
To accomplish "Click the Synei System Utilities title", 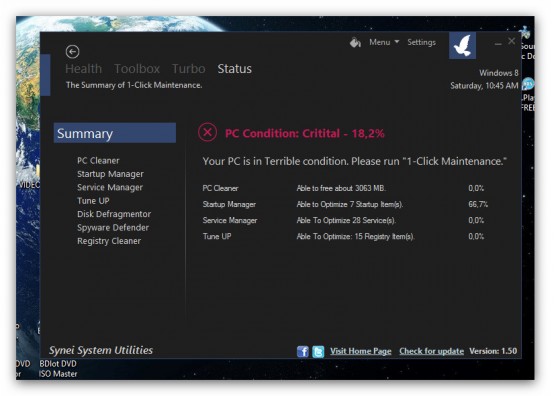I will point(101,350).
